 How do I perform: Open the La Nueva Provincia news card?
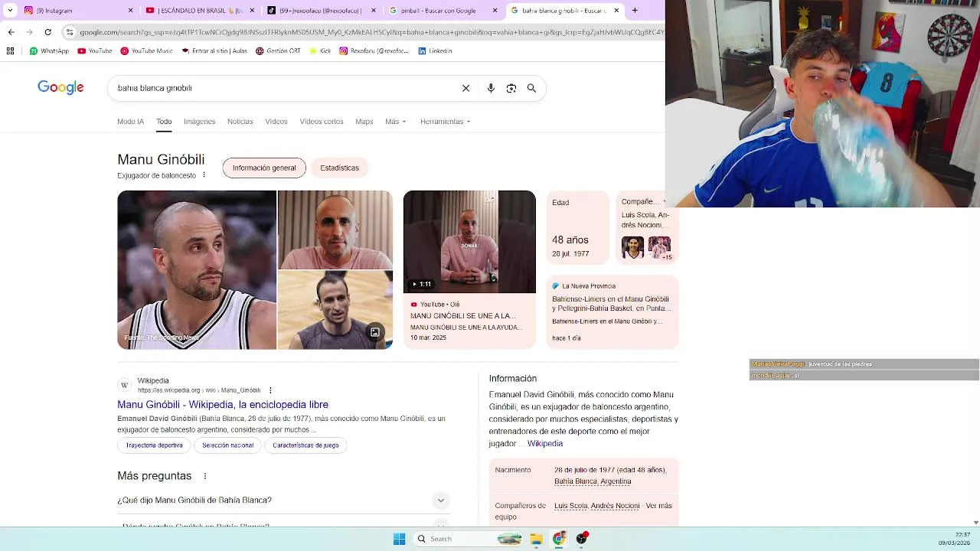(612, 312)
